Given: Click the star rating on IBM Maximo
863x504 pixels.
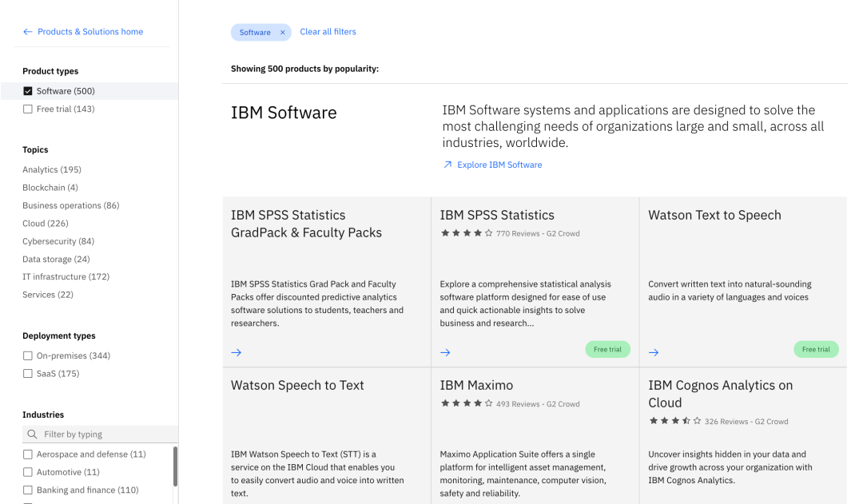Looking at the screenshot, I should (467, 404).
